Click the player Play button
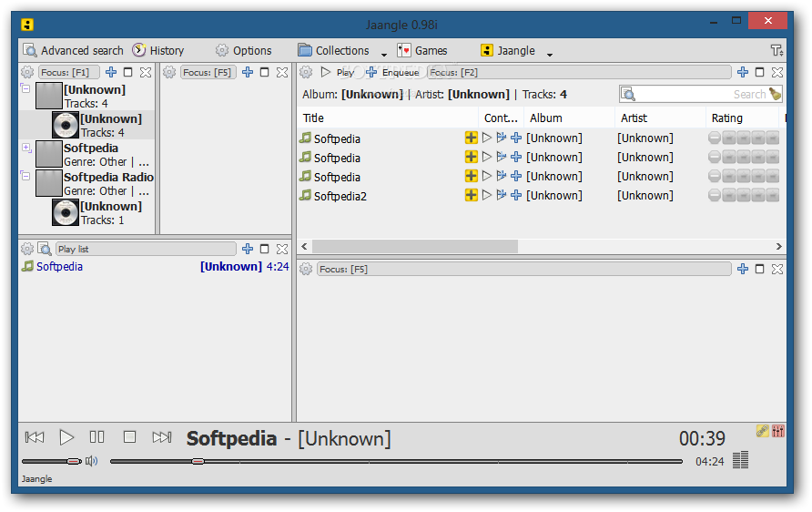Image resolution: width=812 pixels, height=512 pixels. tap(66, 437)
